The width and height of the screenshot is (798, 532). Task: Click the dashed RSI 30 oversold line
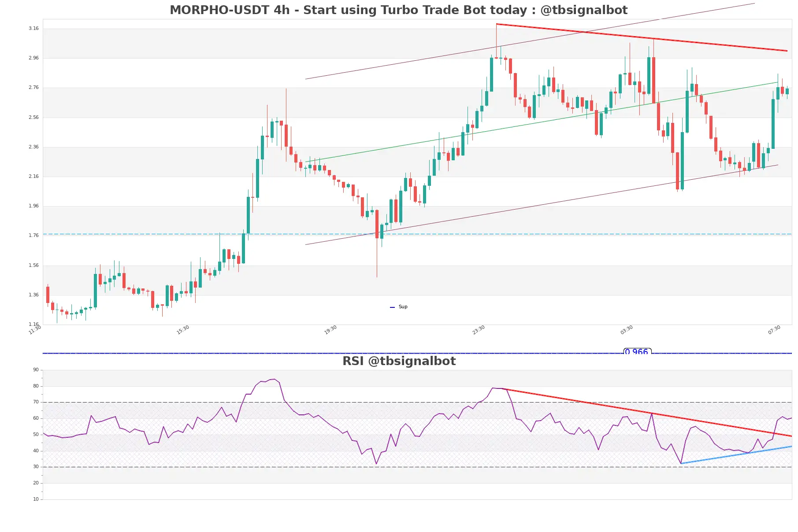pos(417,467)
